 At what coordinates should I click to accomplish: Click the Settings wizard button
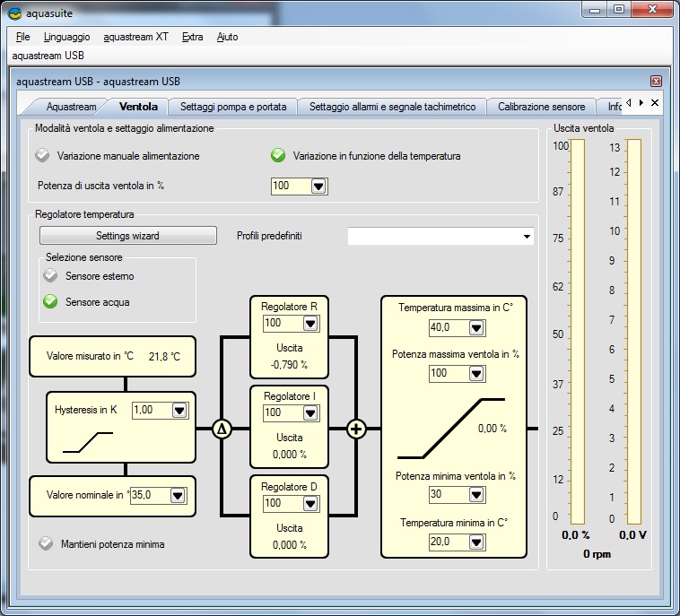click(x=127, y=236)
